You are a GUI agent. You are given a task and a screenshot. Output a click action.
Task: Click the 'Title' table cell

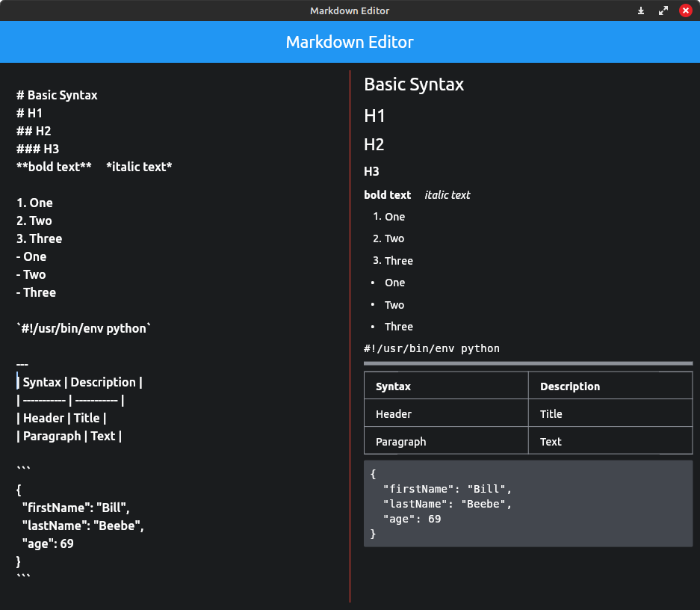tap(610, 413)
